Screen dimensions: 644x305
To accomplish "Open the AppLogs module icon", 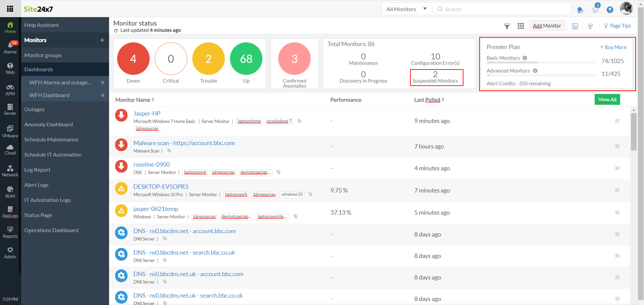I will pos(10,212).
